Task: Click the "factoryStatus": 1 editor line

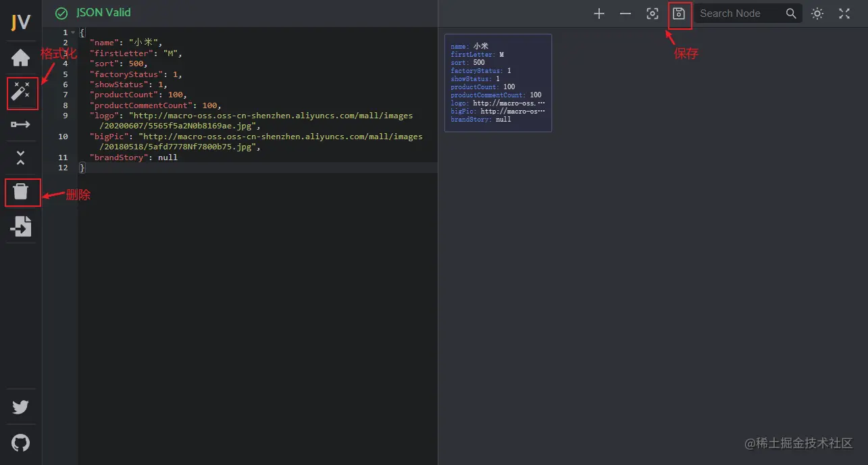Action: [x=136, y=74]
